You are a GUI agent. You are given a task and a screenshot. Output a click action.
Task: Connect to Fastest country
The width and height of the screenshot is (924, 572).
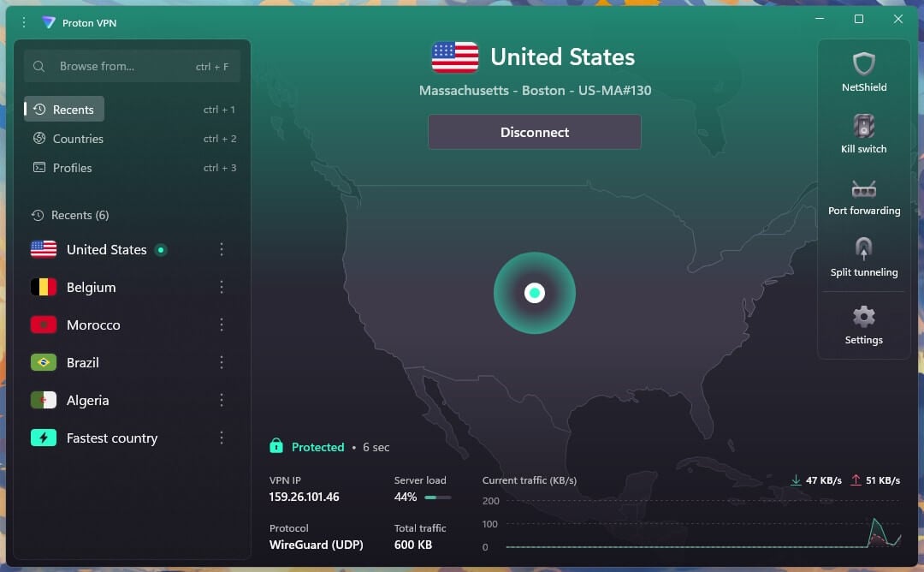point(112,438)
